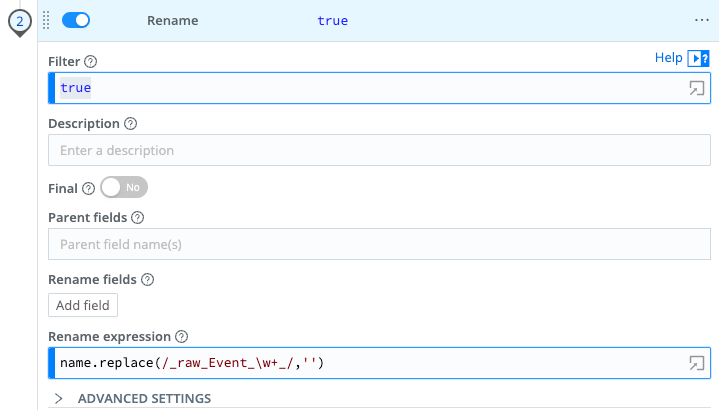This screenshot has height=410, width=719.
Task: Click the Help panel toggle icon
Action: coord(699,59)
